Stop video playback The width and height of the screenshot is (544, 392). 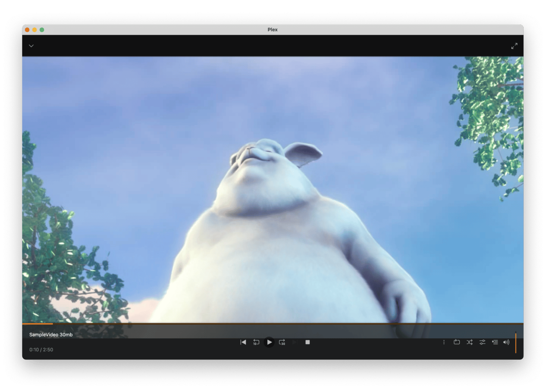click(308, 342)
